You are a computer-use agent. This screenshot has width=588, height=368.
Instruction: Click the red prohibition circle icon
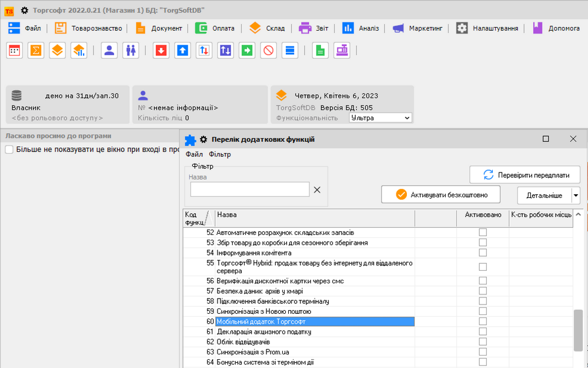click(x=268, y=51)
